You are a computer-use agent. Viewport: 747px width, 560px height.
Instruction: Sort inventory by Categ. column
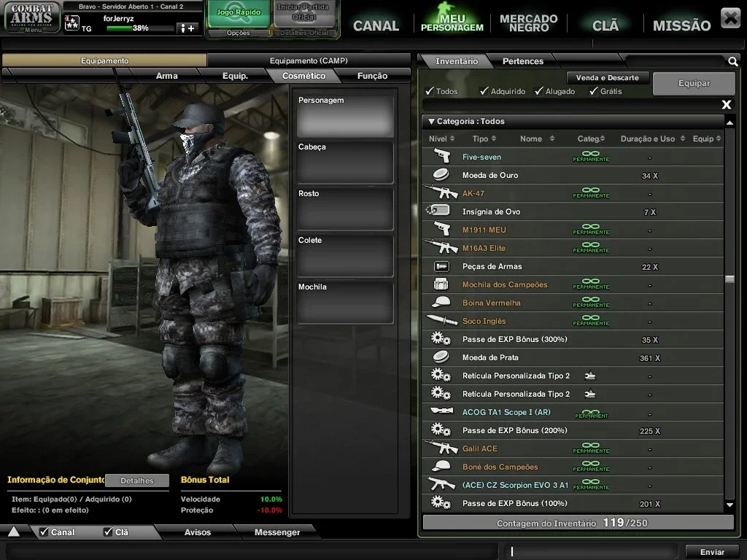591,139
